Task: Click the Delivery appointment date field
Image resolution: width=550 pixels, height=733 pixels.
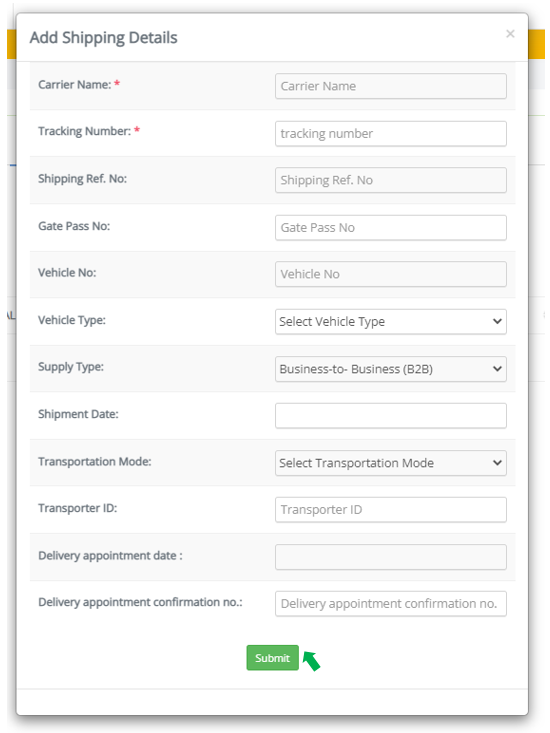Action: tap(391, 557)
